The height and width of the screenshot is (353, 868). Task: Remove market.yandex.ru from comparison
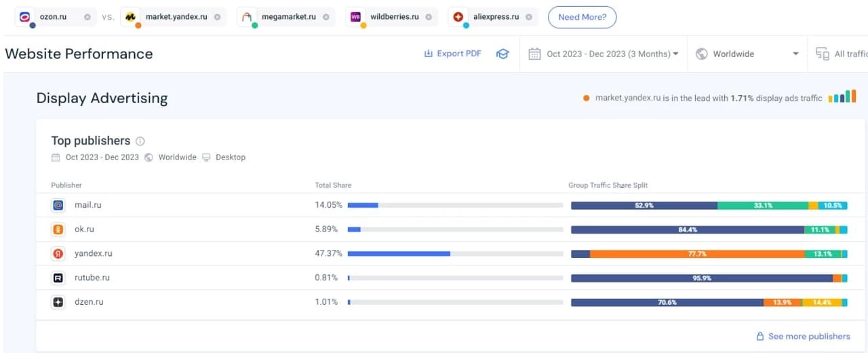(x=217, y=17)
